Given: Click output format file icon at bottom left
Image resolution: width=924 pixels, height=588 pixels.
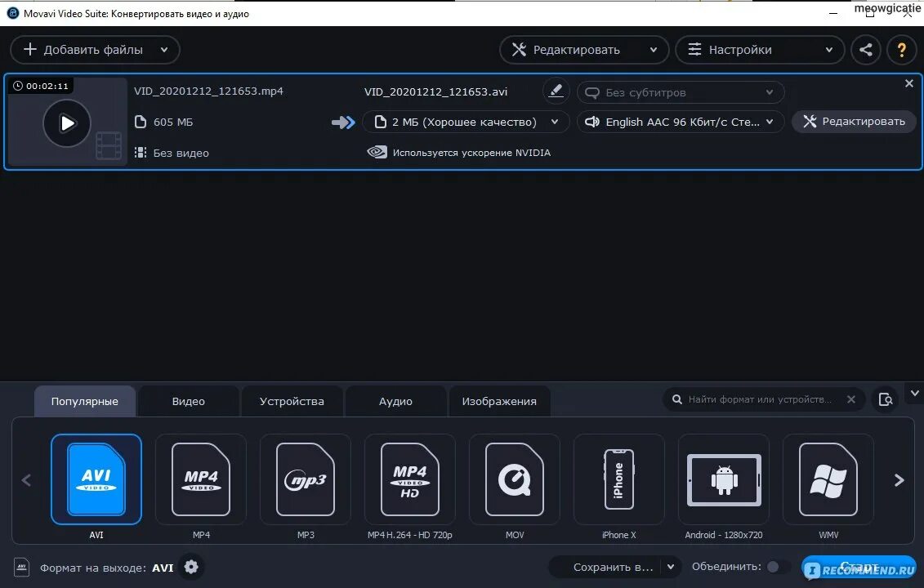Looking at the screenshot, I should pos(21,568).
